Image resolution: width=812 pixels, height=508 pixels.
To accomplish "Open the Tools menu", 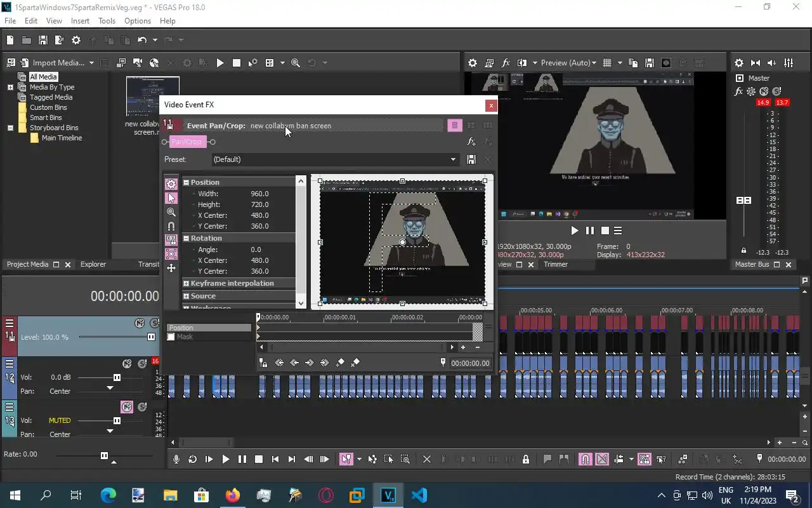I will (107, 21).
